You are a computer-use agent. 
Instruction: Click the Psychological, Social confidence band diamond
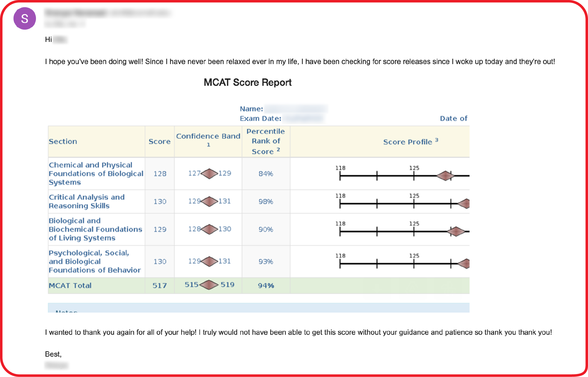pos(209,261)
